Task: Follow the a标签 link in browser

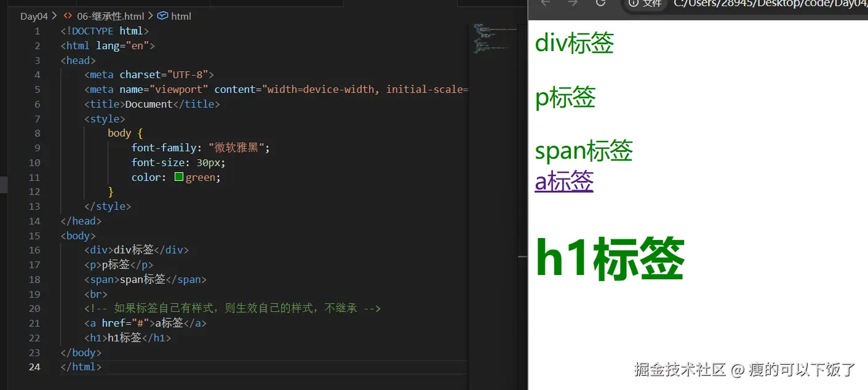Action: (x=564, y=181)
